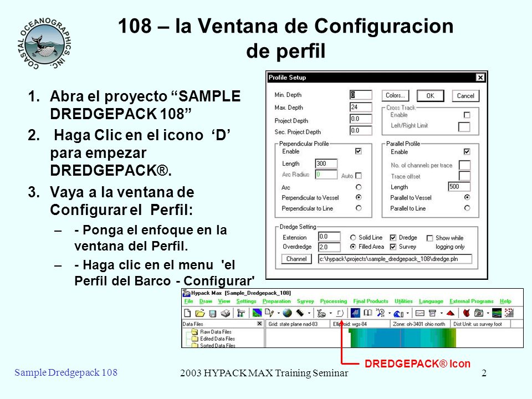Click the Max. Depth field showing 24
Image resolution: width=532 pixels, height=399 pixels.
[x=361, y=107]
